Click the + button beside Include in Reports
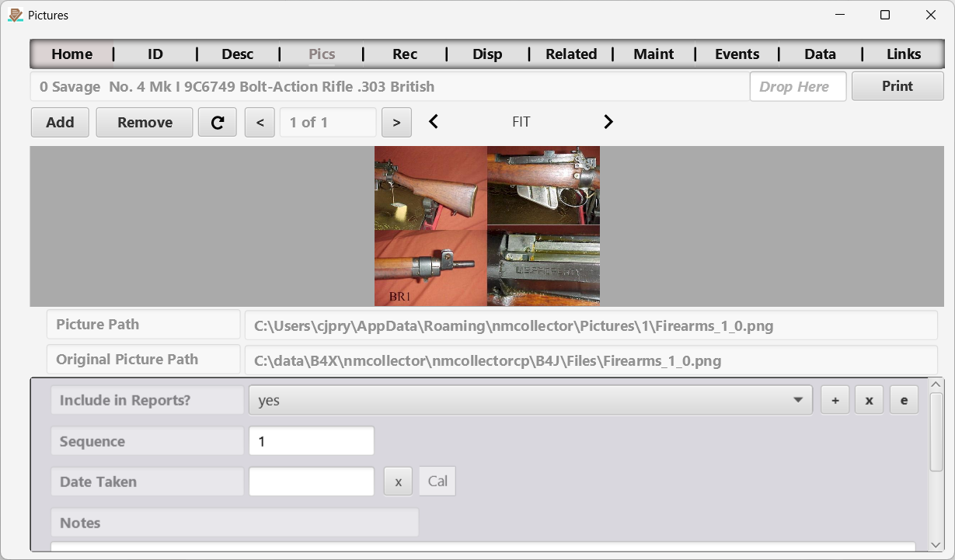The height and width of the screenshot is (560, 955). [835, 400]
